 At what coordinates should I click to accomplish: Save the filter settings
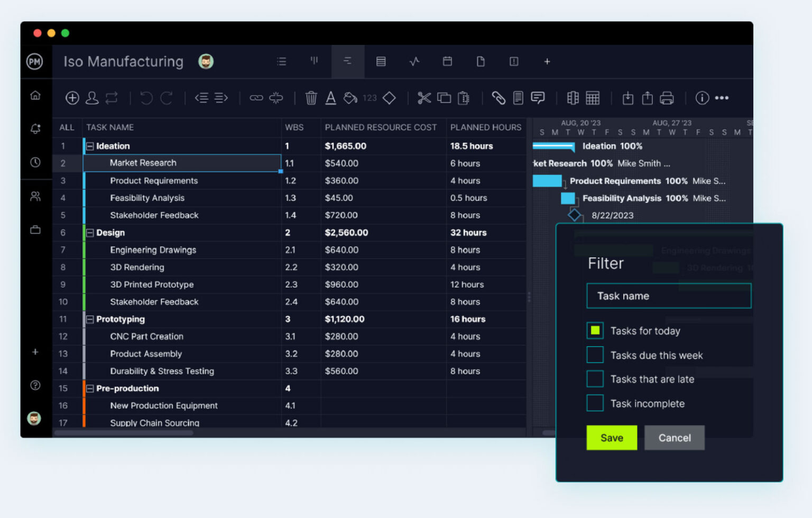pyautogui.click(x=612, y=438)
